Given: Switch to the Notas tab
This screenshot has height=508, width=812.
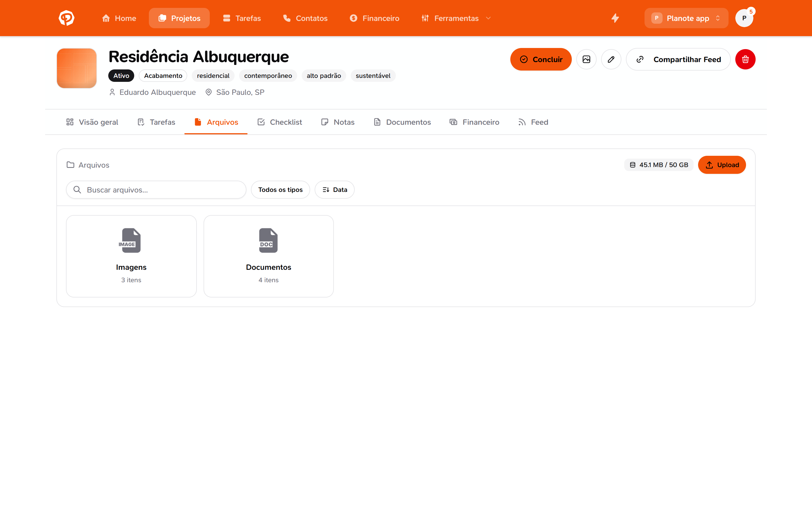Looking at the screenshot, I should (x=338, y=122).
